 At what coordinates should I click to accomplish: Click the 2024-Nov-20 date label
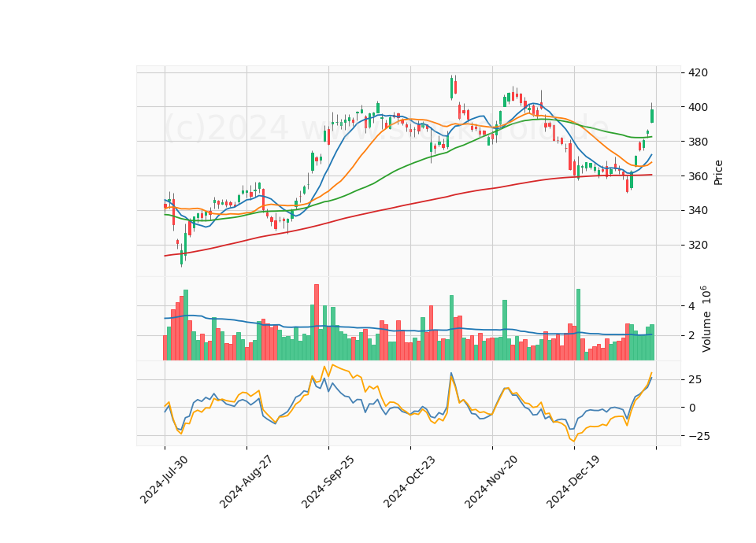tap(491, 482)
